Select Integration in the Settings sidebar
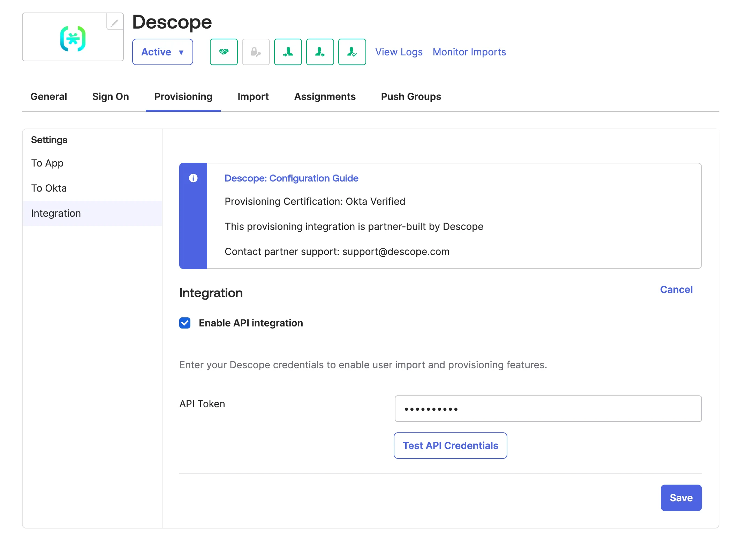 pos(56,213)
